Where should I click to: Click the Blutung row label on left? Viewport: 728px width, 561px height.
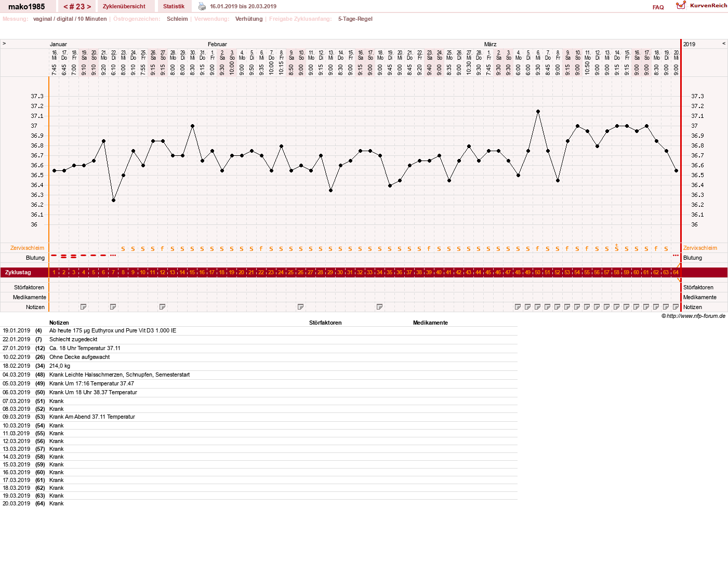pyautogui.click(x=35, y=258)
